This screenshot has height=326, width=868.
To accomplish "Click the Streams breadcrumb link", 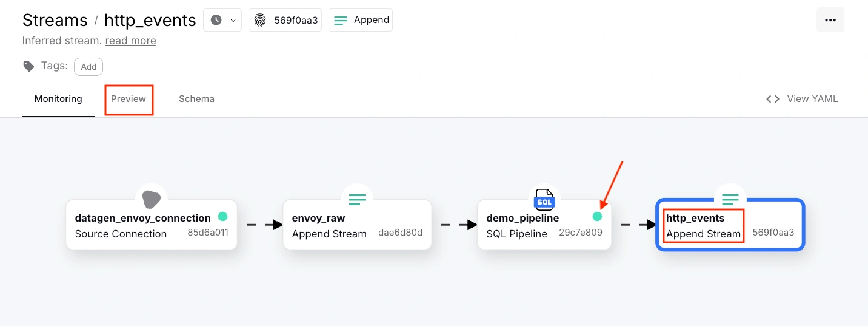I will pos(55,20).
